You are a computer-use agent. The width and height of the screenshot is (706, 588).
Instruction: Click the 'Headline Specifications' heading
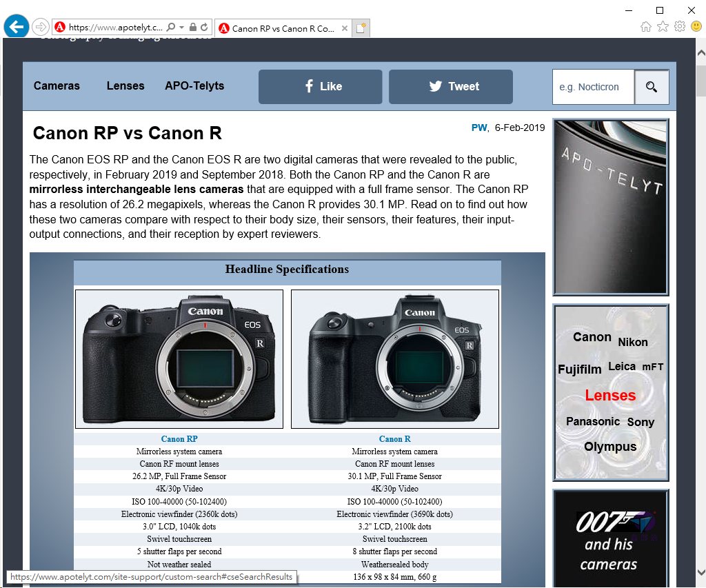pos(287,270)
